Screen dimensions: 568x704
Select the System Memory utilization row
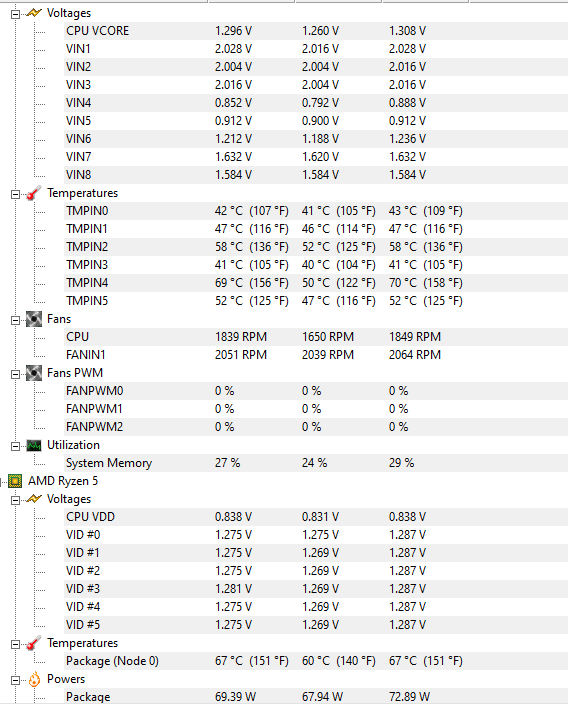pos(316,463)
